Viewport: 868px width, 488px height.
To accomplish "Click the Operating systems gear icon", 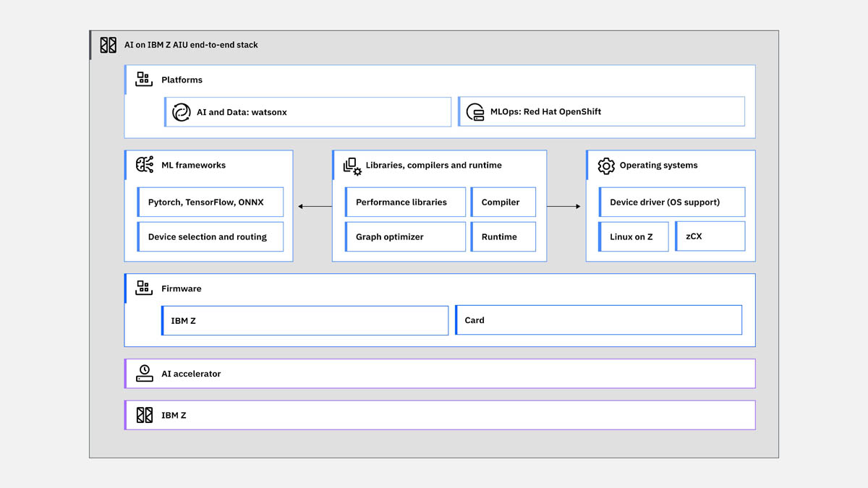I will [x=606, y=166].
